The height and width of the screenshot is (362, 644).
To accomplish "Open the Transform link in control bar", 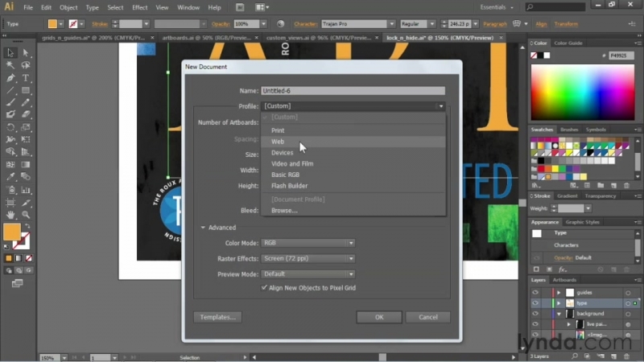I will tap(566, 24).
